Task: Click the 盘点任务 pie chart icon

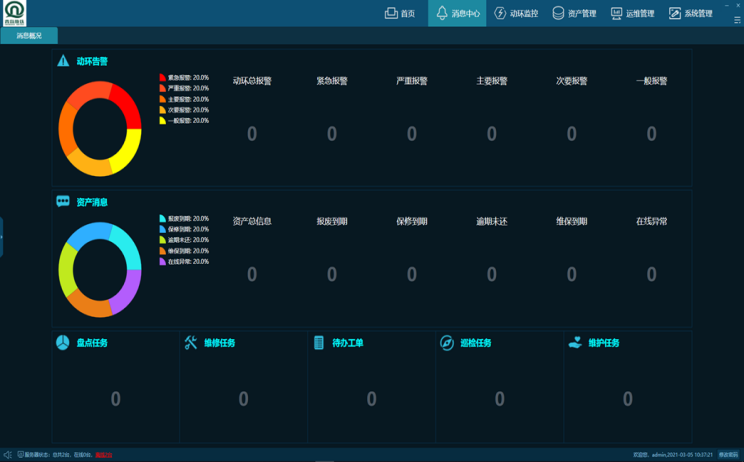Action: click(63, 343)
